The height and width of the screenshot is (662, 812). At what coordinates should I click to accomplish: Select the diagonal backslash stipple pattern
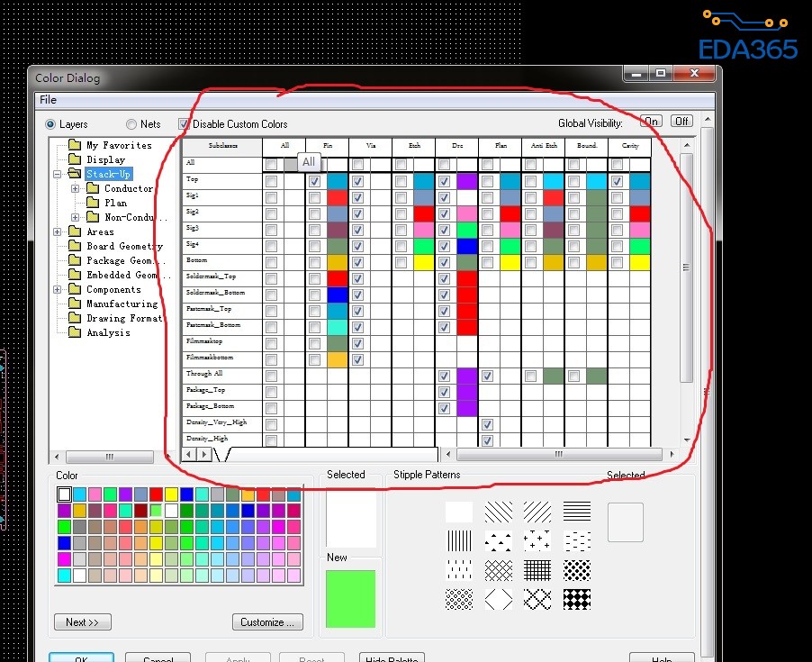tap(498, 512)
